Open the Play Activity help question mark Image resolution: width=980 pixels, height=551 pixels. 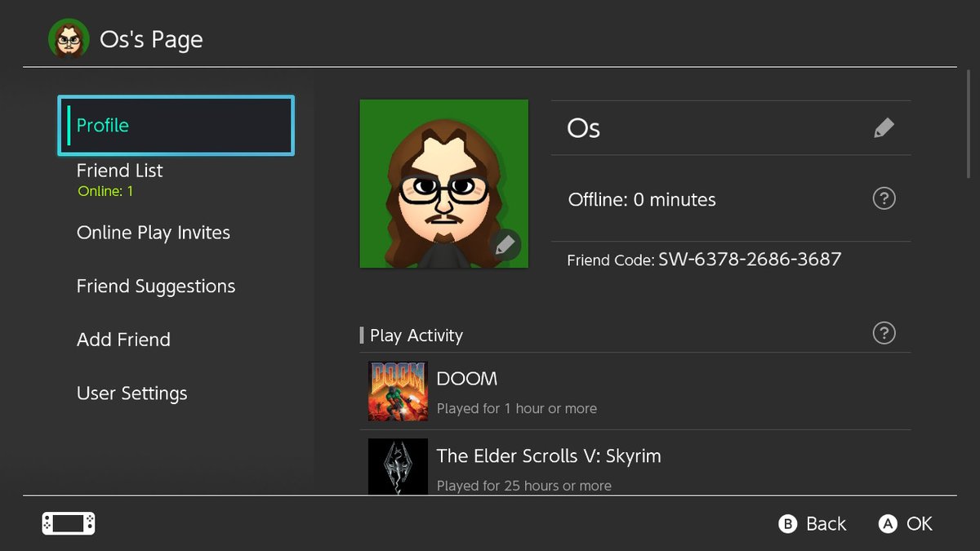tap(884, 333)
